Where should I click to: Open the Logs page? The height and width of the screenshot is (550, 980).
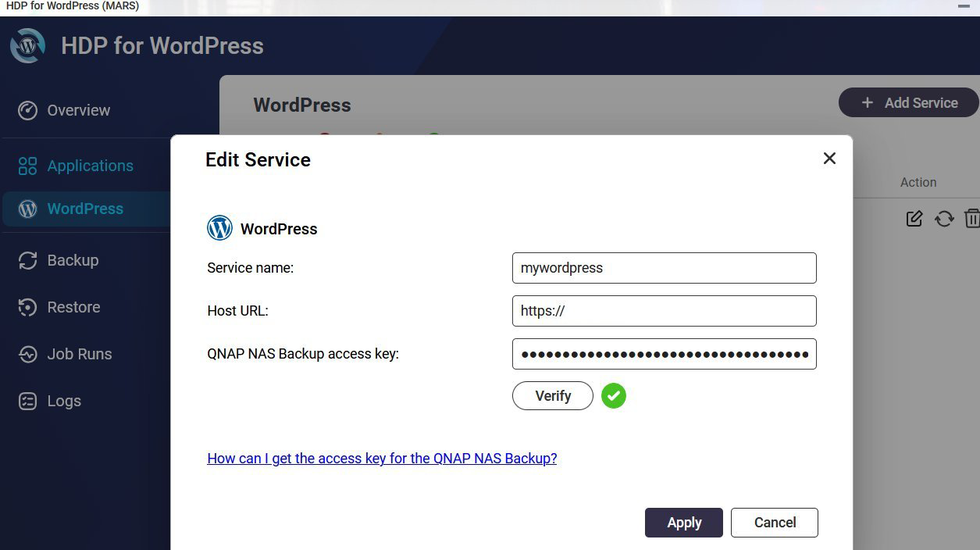(64, 401)
